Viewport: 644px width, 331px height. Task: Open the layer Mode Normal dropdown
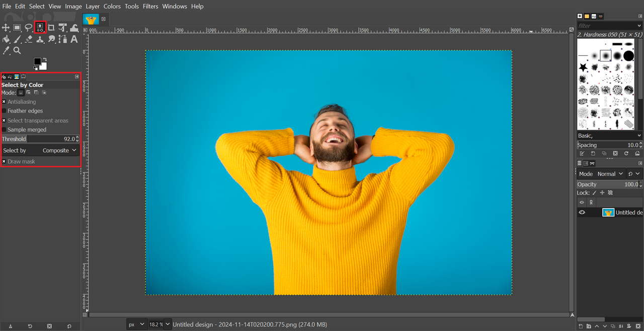pyautogui.click(x=601, y=174)
